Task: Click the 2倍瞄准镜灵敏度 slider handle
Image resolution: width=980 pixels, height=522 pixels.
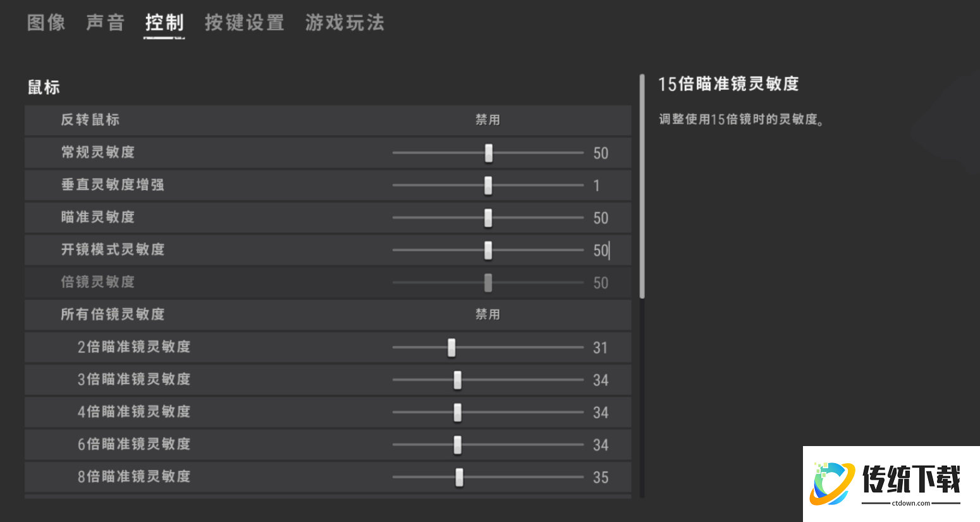Action: pyautogui.click(x=451, y=347)
